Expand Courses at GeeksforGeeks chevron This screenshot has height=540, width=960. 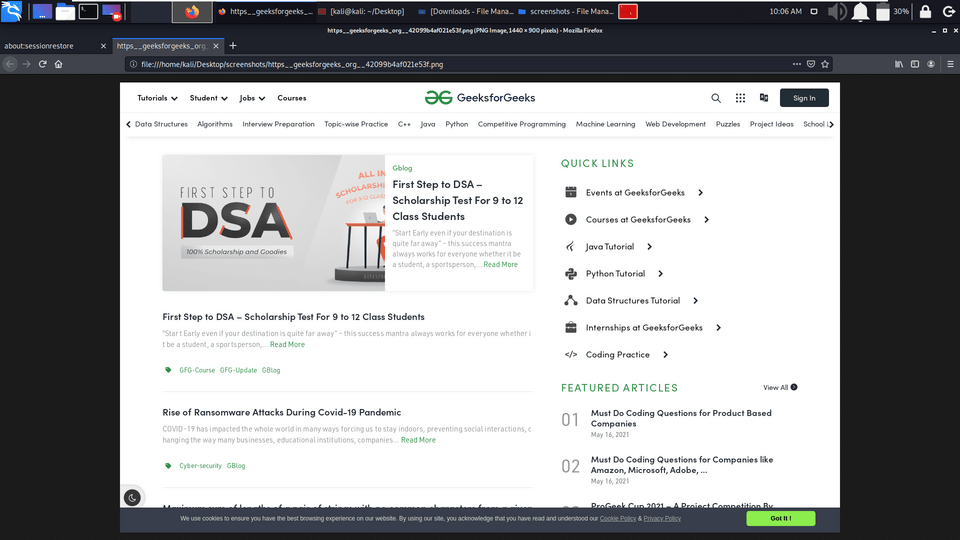tap(707, 219)
